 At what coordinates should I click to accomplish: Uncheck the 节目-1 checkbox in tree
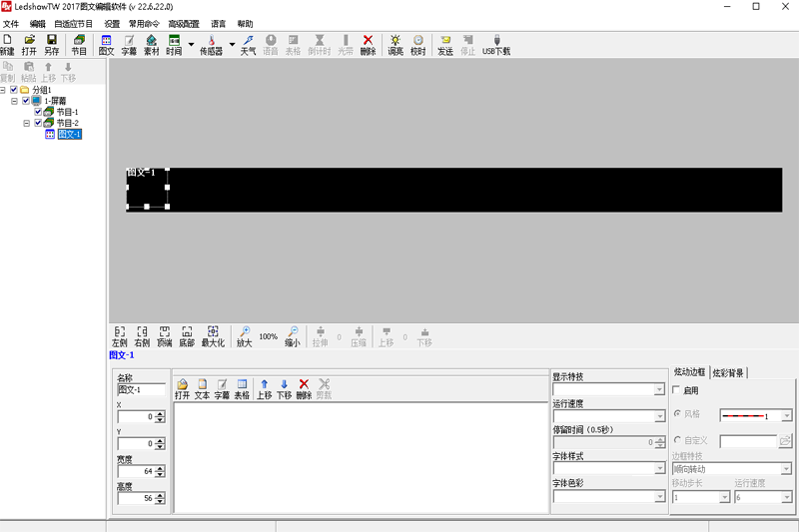click(x=38, y=112)
